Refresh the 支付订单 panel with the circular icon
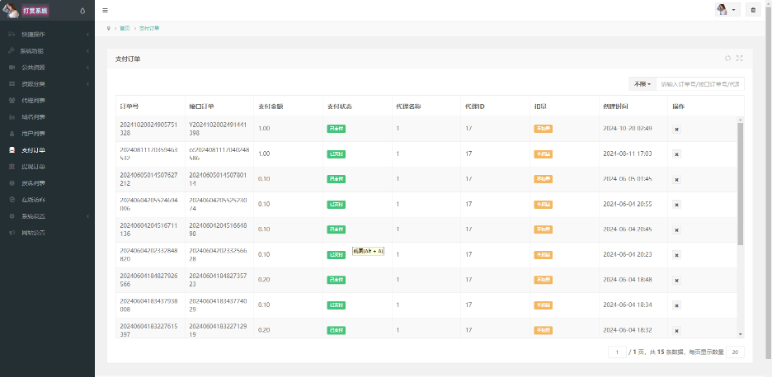 point(728,58)
